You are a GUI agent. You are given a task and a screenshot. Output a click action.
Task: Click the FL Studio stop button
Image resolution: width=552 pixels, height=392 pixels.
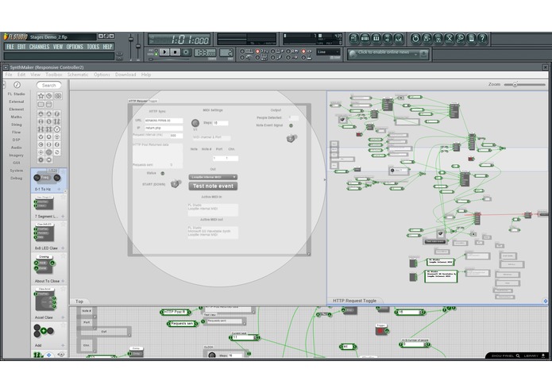pos(175,52)
